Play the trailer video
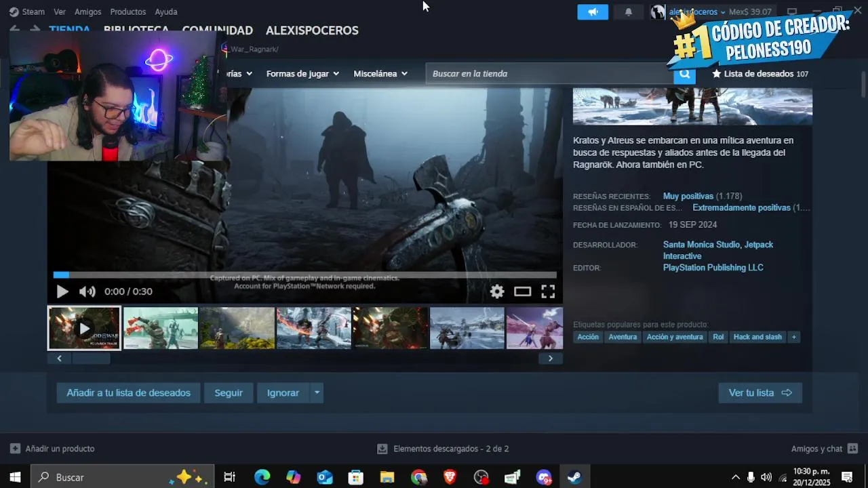The image size is (868, 488). tap(62, 291)
